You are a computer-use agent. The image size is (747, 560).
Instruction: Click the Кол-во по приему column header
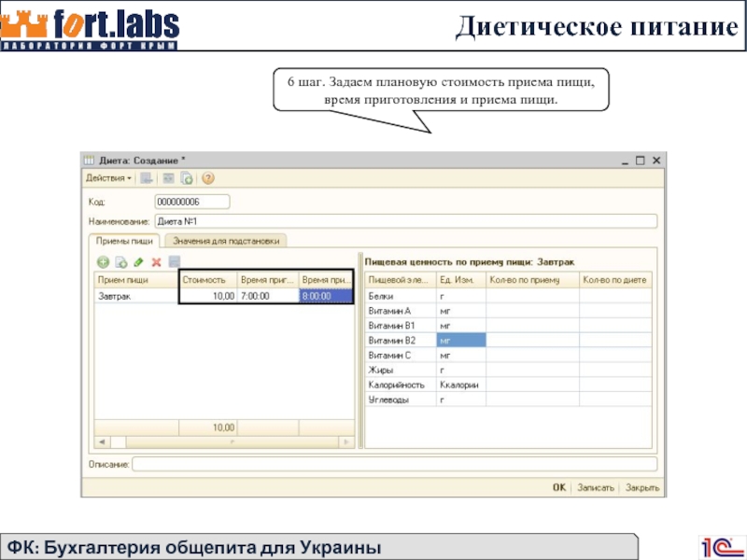tap(532, 280)
